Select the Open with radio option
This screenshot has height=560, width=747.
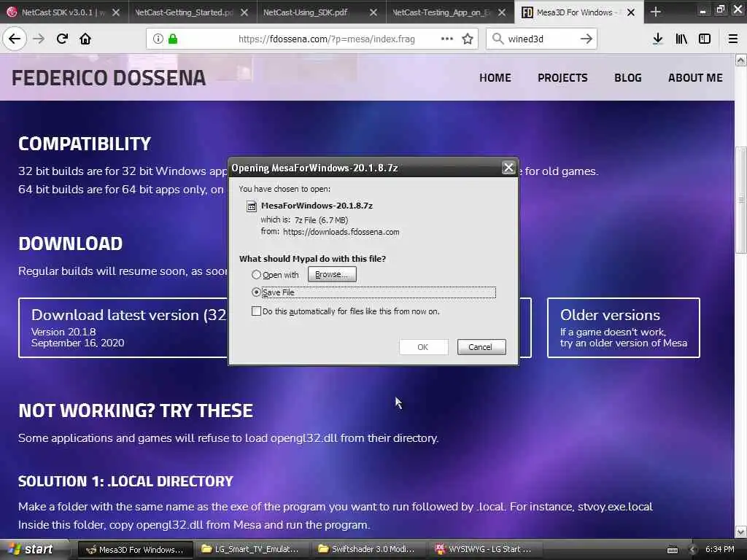[x=256, y=275]
